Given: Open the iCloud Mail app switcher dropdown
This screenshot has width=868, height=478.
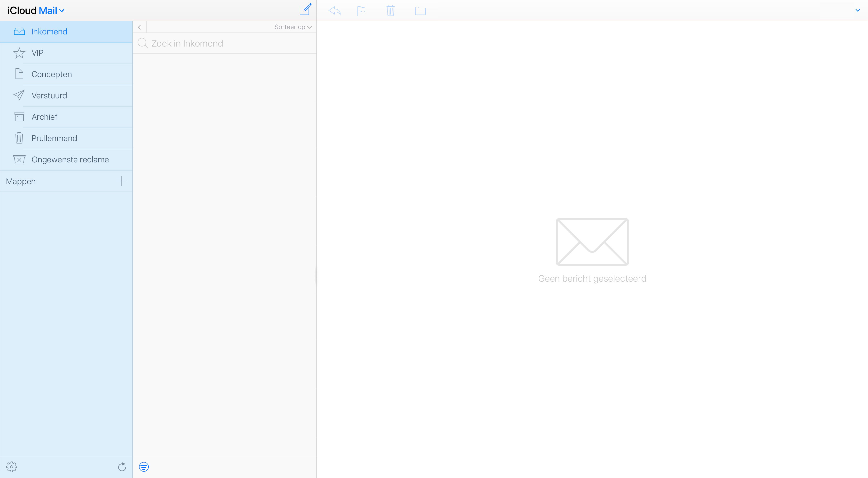Looking at the screenshot, I should coord(36,10).
